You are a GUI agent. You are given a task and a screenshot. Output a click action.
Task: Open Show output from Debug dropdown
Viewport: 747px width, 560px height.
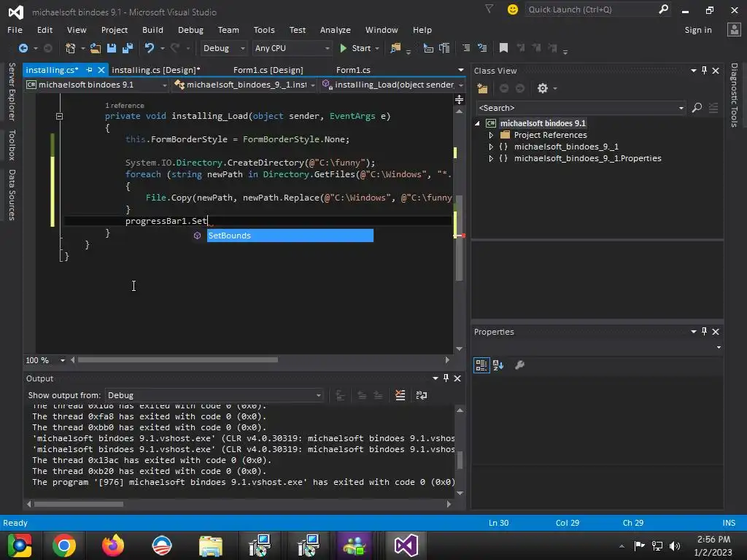coord(214,395)
